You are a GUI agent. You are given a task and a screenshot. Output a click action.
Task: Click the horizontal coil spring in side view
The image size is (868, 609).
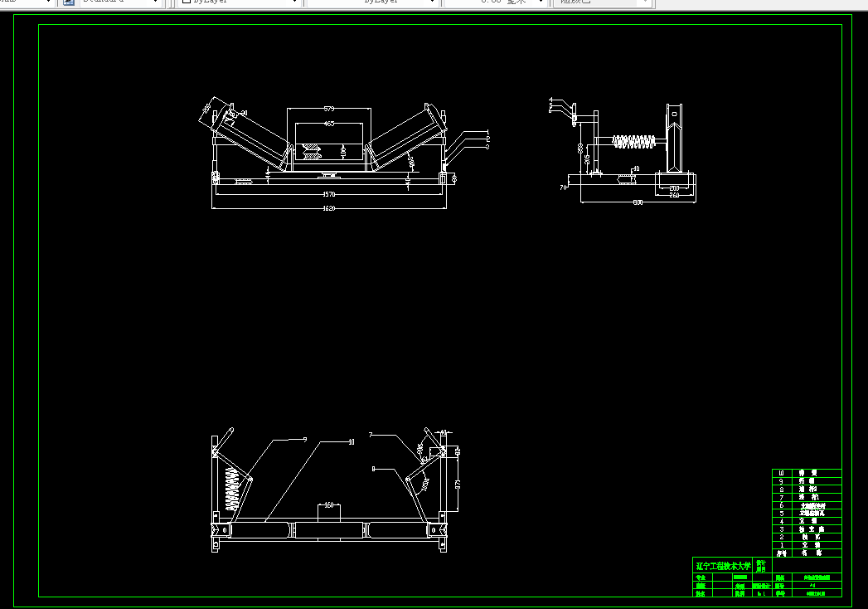(634, 142)
